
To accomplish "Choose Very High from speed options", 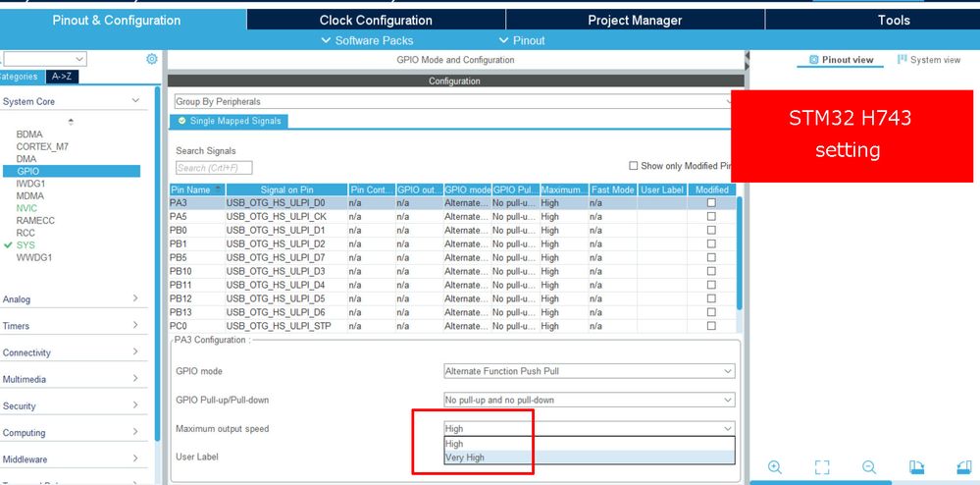I will [x=590, y=458].
